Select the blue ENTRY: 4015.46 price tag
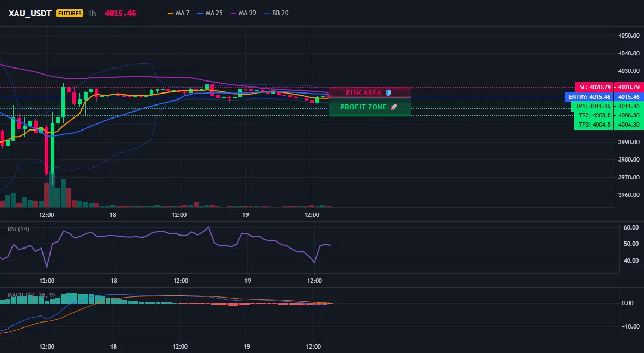Image resolution: width=644 pixels, height=353 pixels. point(589,97)
